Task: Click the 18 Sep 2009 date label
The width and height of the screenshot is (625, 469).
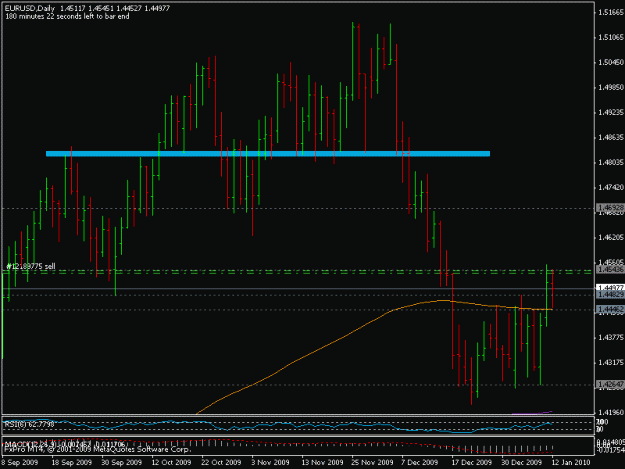Action: coord(72,462)
